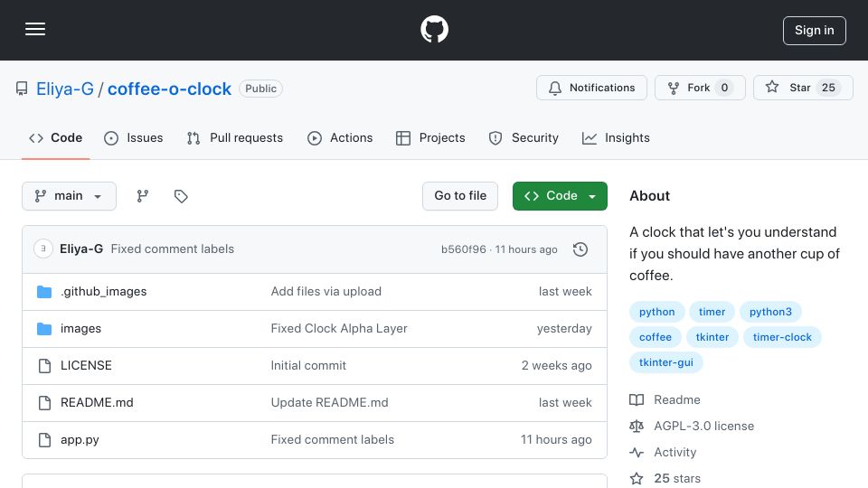Open 'Update README.md' commit message
The height and width of the screenshot is (488, 868).
329,403
